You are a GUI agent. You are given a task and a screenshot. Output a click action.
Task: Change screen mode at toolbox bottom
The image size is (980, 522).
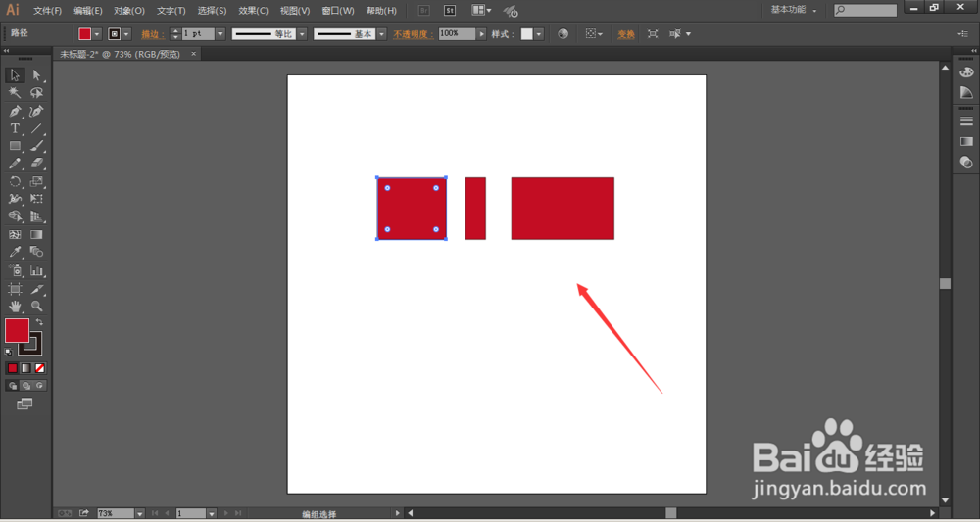pos(25,404)
